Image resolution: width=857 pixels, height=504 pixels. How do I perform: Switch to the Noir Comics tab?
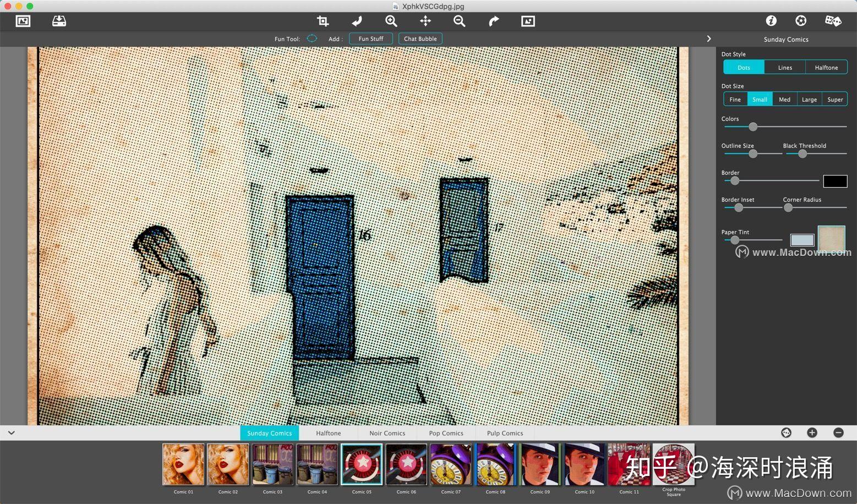[x=387, y=433]
